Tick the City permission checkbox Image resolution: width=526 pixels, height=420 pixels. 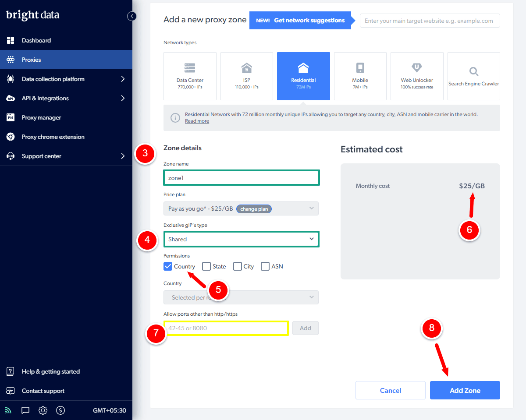pos(238,266)
